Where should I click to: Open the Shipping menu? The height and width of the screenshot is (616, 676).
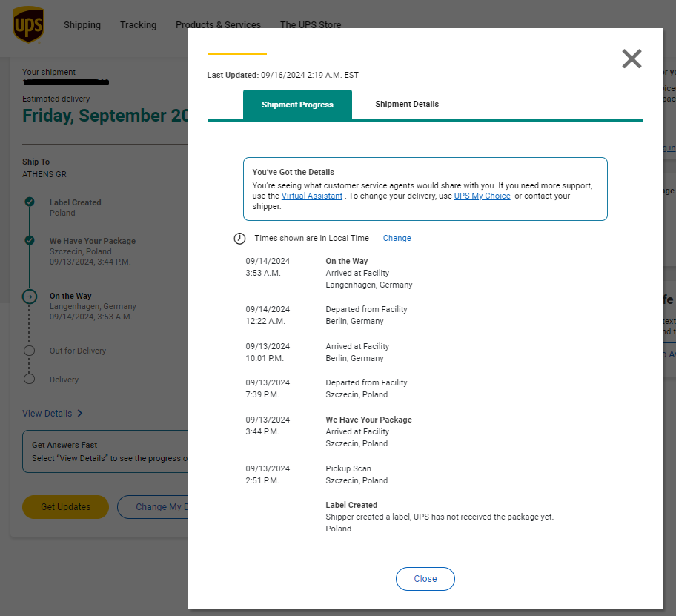tap(82, 25)
